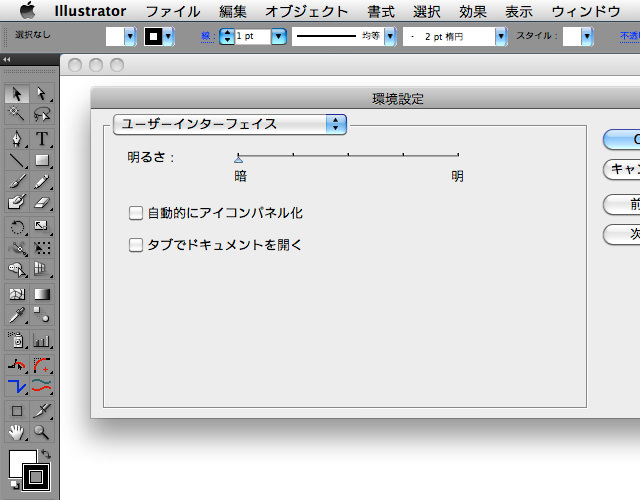The height and width of the screenshot is (500, 640).
Task: Open the オブジェクト menu
Action: [307, 11]
